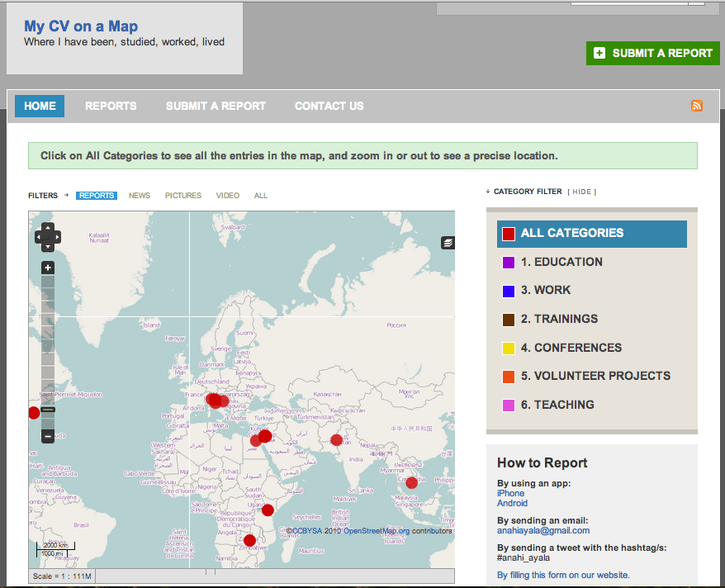The image size is (725, 588).
Task: Select the Reports filter on the map
Action: (97, 196)
